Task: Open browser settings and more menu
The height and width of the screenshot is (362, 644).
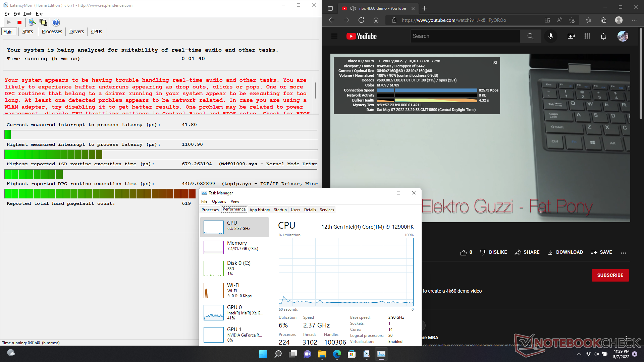Action: point(634,20)
